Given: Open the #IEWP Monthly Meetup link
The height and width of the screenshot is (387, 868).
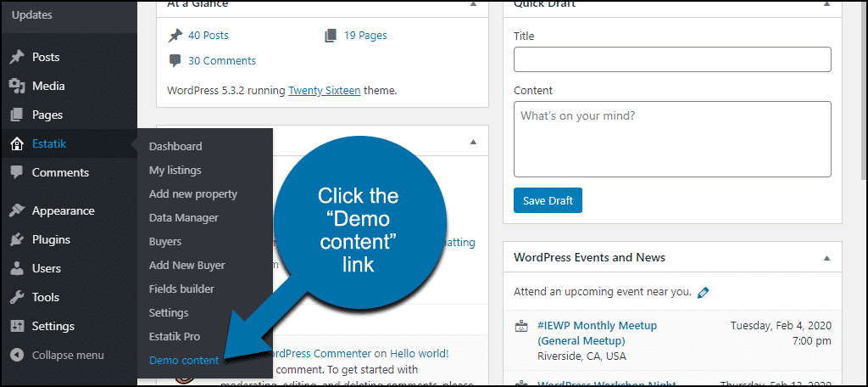Looking at the screenshot, I should [x=597, y=333].
